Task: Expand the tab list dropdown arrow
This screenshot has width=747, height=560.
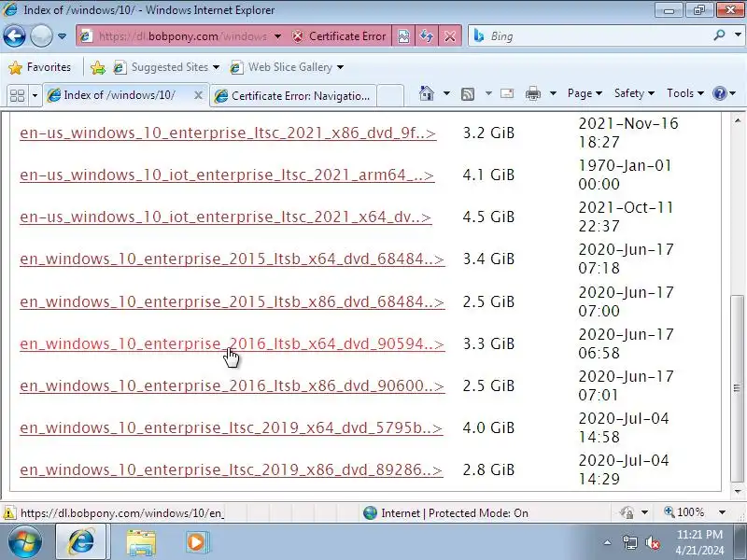Action: point(35,96)
